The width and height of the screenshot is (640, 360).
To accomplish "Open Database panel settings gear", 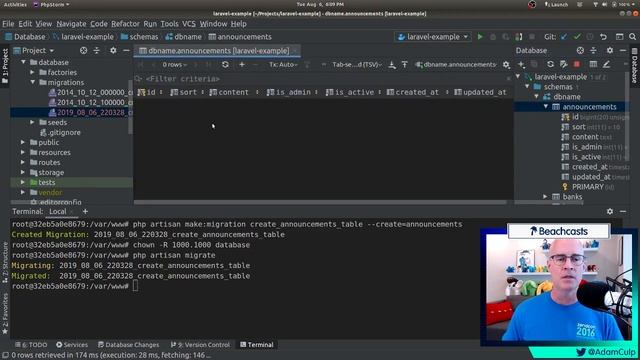I will click(x=610, y=51).
